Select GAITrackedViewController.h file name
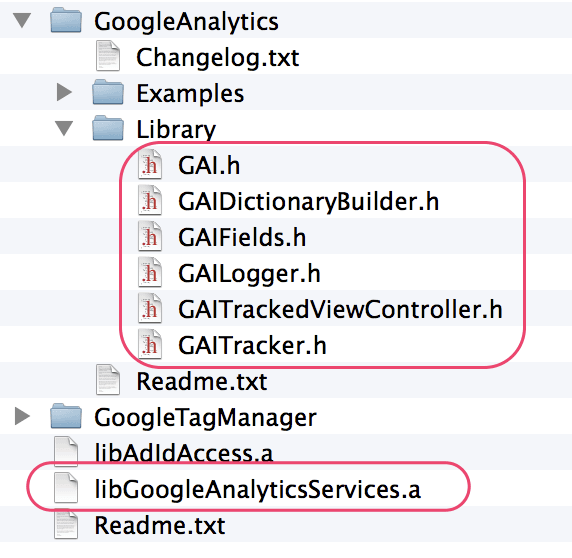572x558 pixels. [x=340, y=309]
